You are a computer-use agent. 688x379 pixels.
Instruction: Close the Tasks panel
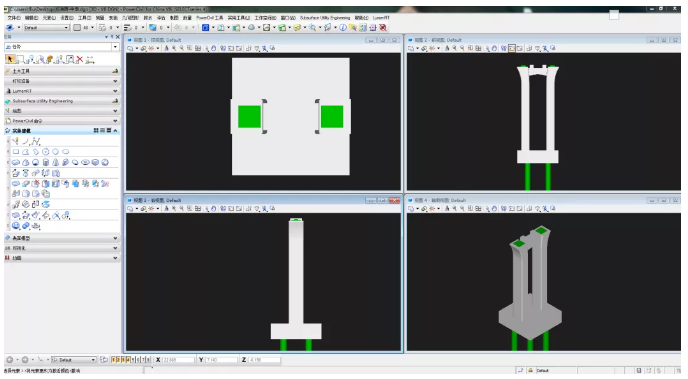[x=118, y=37]
